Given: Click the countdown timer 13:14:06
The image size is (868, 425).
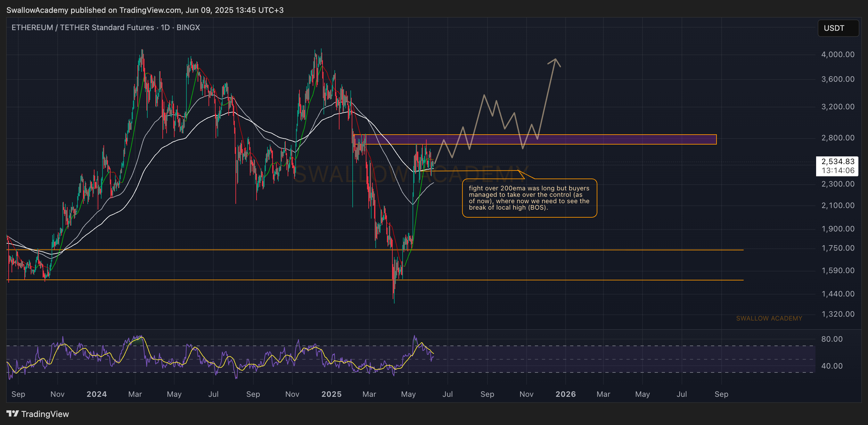Looking at the screenshot, I should pos(838,170).
